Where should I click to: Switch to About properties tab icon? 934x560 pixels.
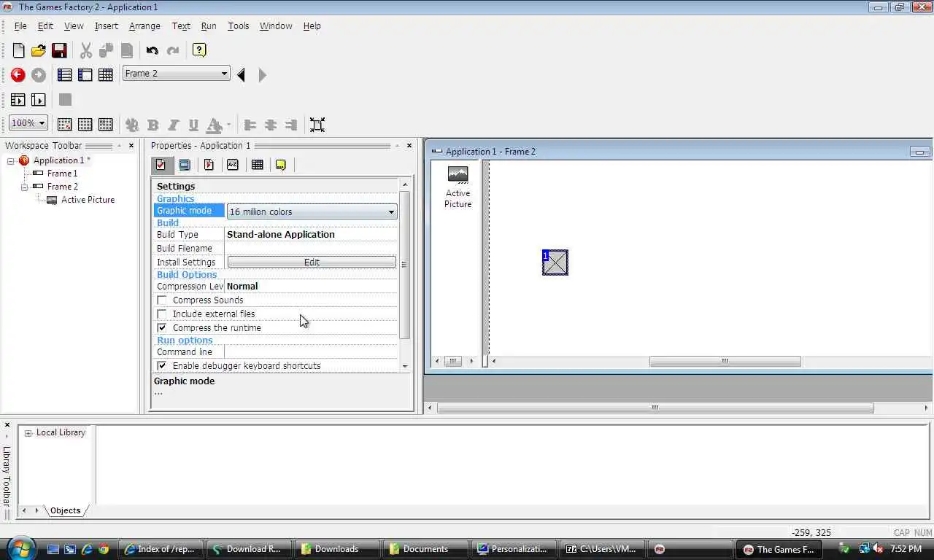(x=281, y=165)
